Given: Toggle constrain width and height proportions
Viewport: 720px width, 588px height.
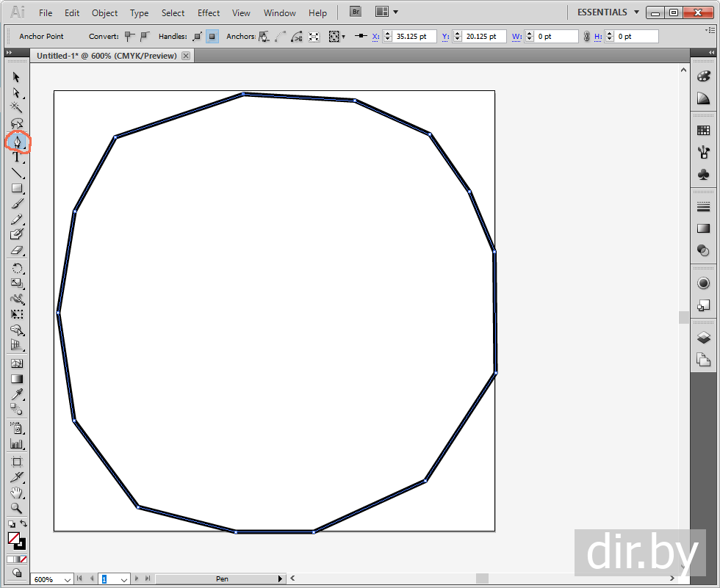Looking at the screenshot, I should click(x=586, y=36).
